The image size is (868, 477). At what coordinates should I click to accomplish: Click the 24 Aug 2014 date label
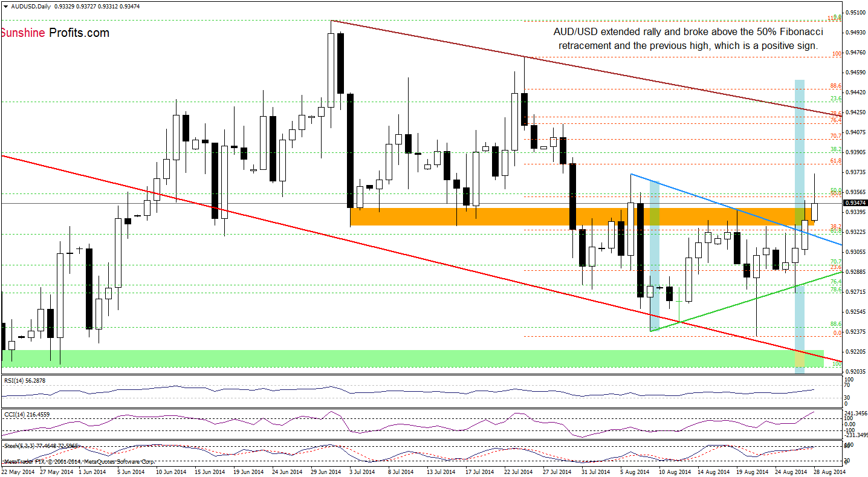coord(791,472)
